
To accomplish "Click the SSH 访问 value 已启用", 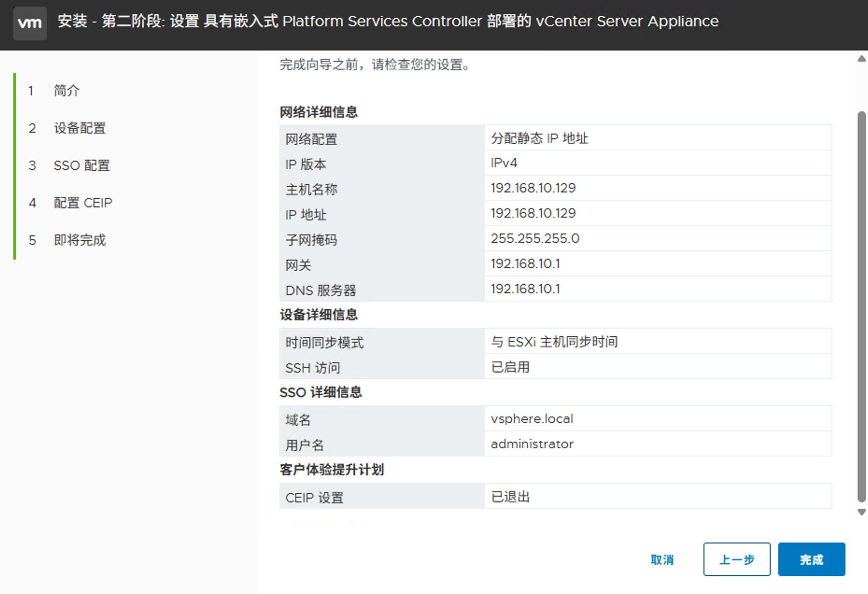I will [510, 367].
